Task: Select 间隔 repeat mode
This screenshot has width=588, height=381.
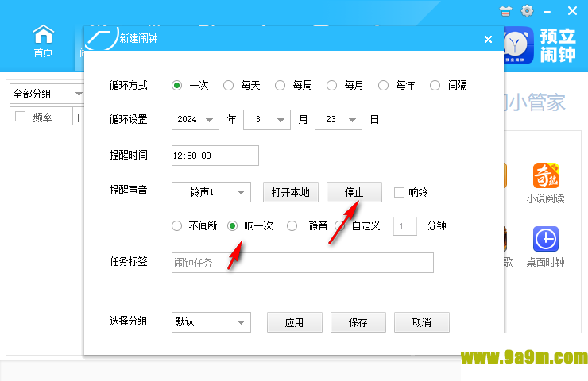Action: 435,86
